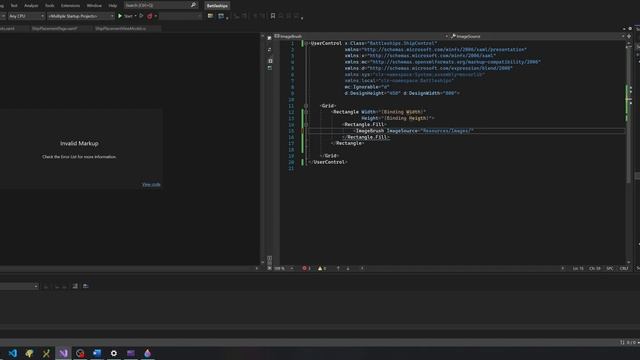Click the SPC spaces indicator
Image resolution: width=640 pixels, height=360 pixels.
click(x=610, y=269)
